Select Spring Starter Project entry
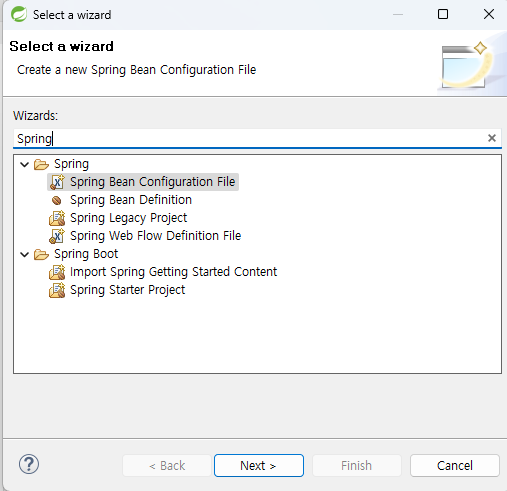Viewport: 507px width, 491px height. (128, 290)
